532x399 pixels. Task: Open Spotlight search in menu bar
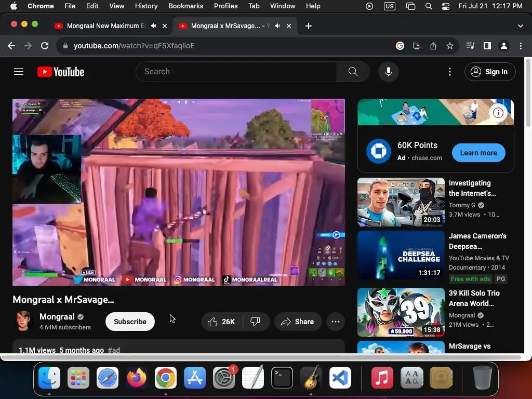429,6
